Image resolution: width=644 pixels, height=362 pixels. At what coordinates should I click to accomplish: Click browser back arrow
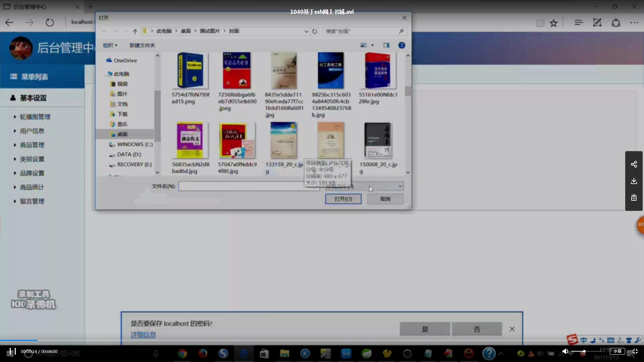pyautogui.click(x=9, y=22)
